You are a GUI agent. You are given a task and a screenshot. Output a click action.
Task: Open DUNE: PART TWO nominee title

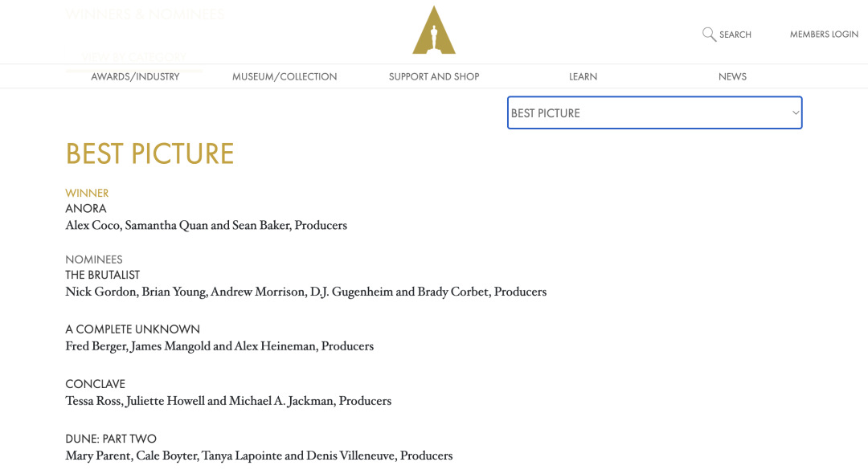coord(111,439)
